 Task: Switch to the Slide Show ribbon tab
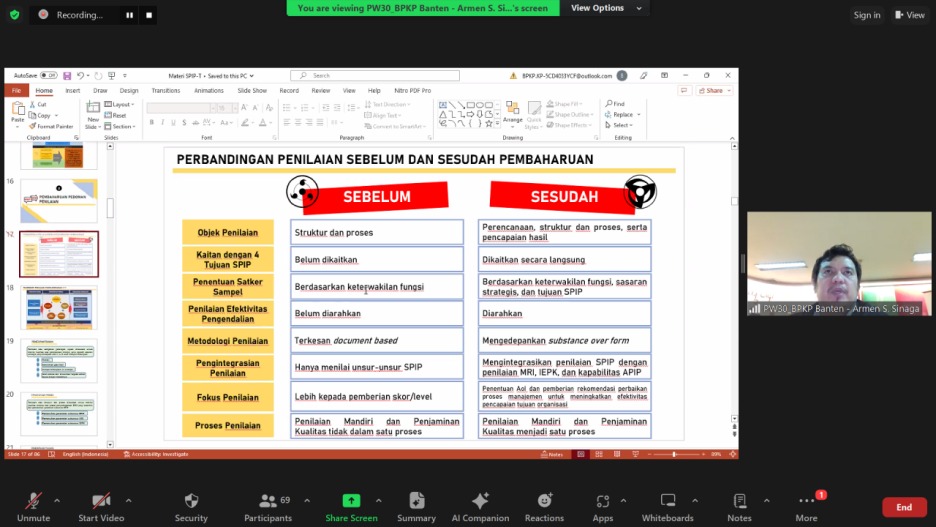point(252,90)
